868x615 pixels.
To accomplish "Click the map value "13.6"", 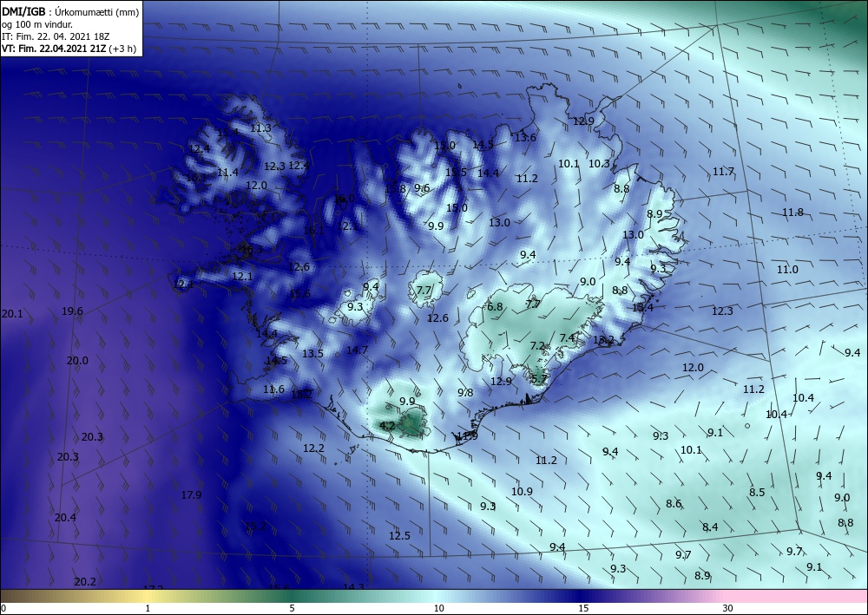I will [x=525, y=137].
